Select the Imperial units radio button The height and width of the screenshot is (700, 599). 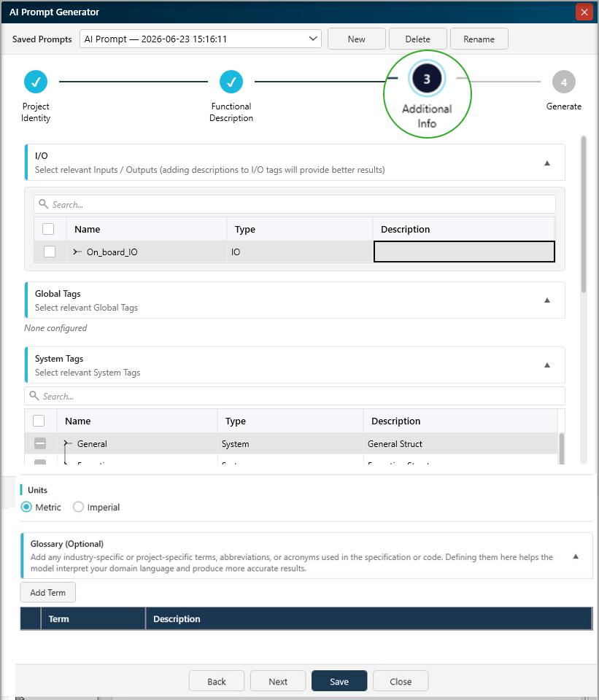(78, 507)
